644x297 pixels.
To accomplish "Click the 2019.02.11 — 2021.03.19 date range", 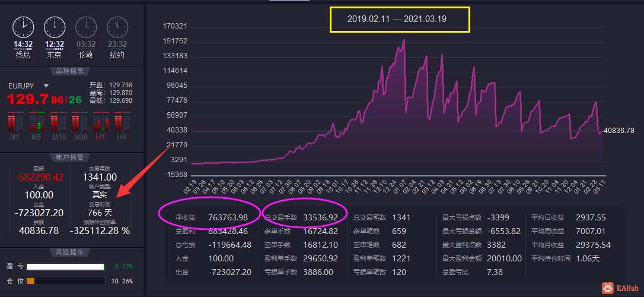I will (x=397, y=19).
